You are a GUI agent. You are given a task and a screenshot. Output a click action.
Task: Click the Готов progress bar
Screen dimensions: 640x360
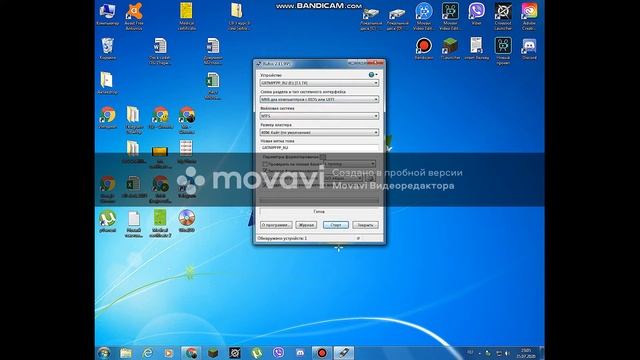point(319,211)
